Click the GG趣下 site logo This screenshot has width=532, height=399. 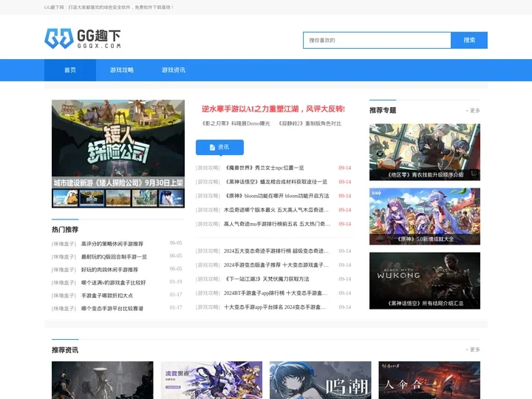point(83,38)
